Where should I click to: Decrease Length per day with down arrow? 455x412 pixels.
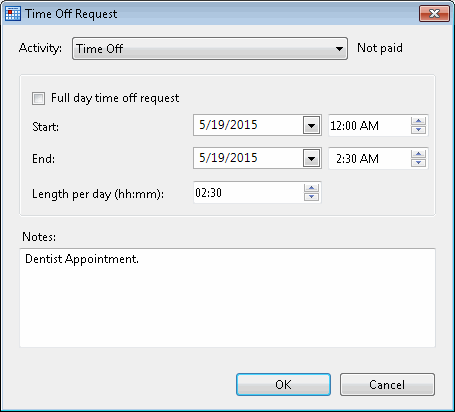coord(311,196)
